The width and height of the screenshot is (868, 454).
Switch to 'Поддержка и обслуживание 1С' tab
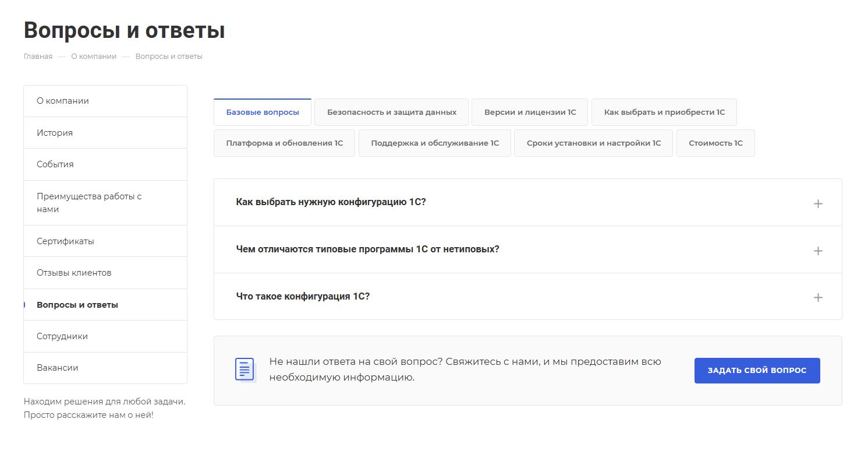pyautogui.click(x=435, y=143)
